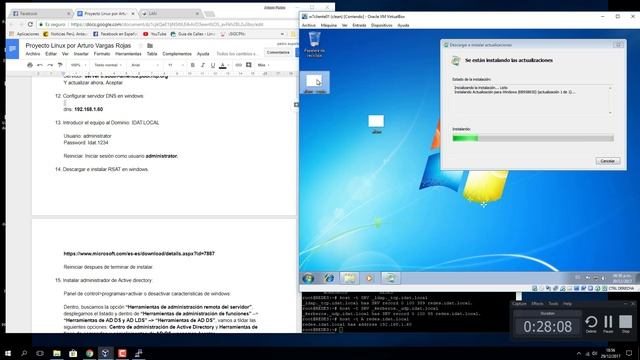Open the Arial font dropdown

click(x=145, y=65)
